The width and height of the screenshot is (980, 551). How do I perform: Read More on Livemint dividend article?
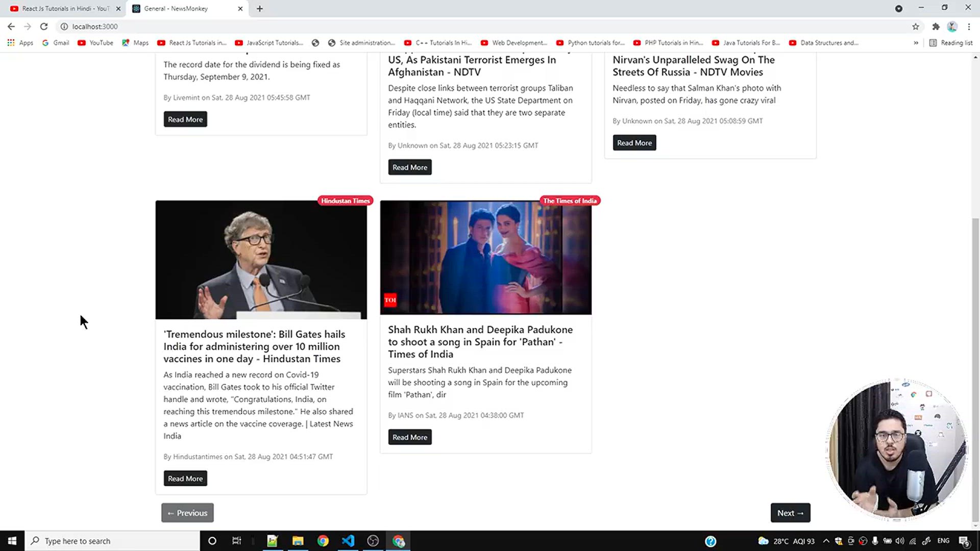pos(185,119)
